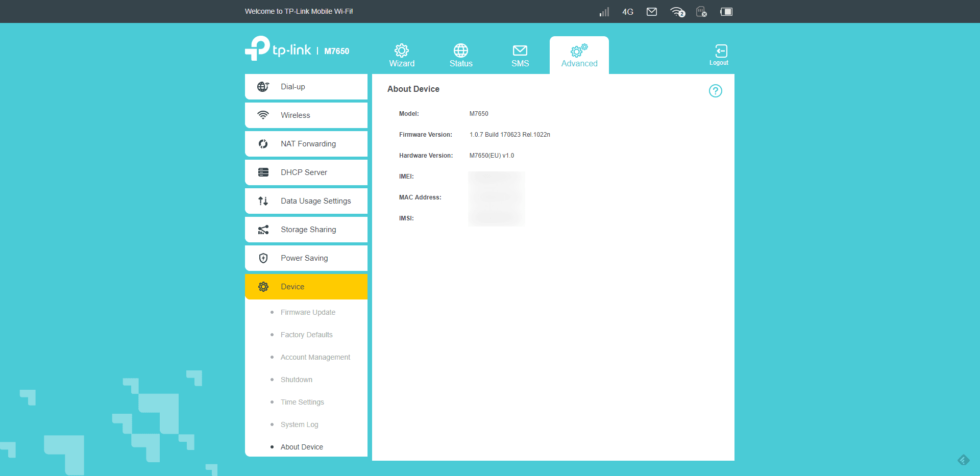Switch to the SMS tab
This screenshot has width=980, height=476.
[x=520, y=55]
